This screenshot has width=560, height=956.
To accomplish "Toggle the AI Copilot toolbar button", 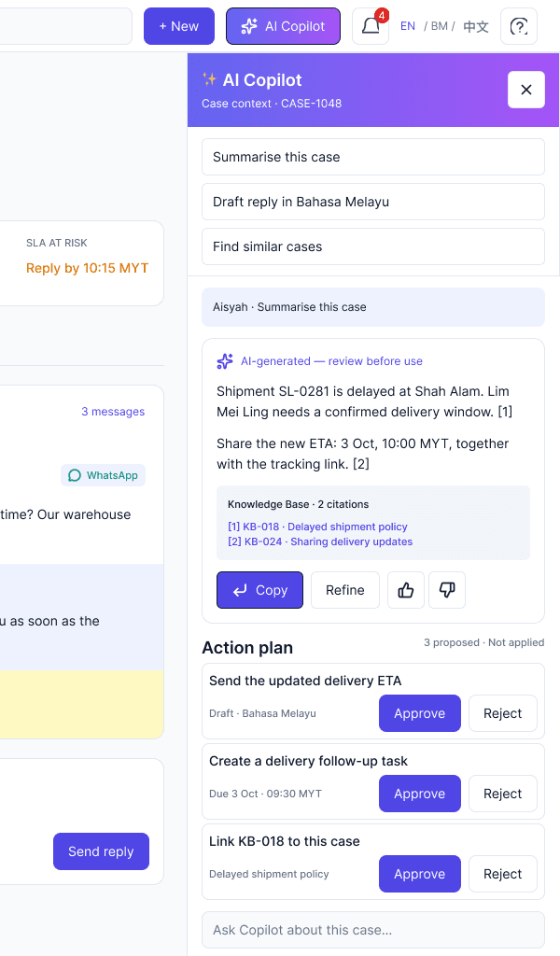I will pos(284,26).
